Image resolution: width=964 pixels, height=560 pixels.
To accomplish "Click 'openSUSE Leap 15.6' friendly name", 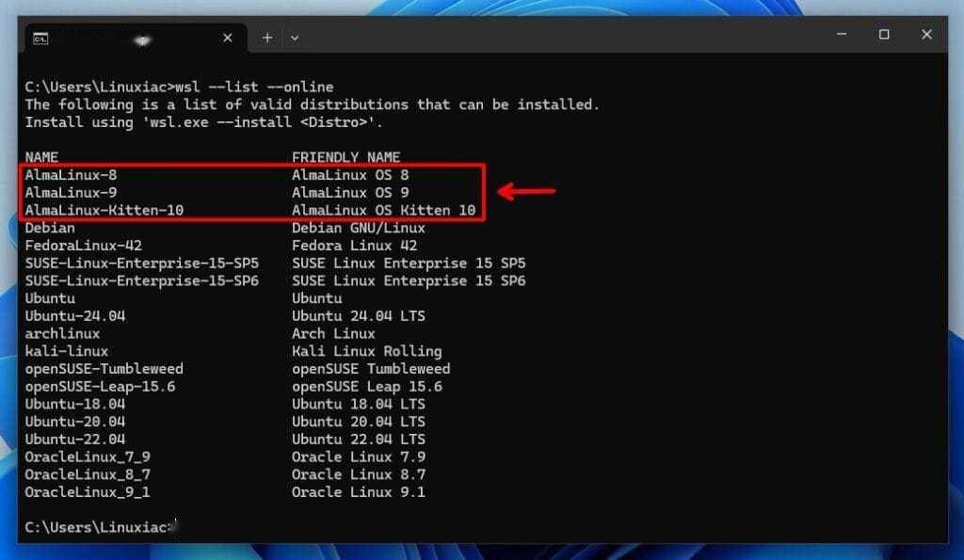I will tap(367, 387).
